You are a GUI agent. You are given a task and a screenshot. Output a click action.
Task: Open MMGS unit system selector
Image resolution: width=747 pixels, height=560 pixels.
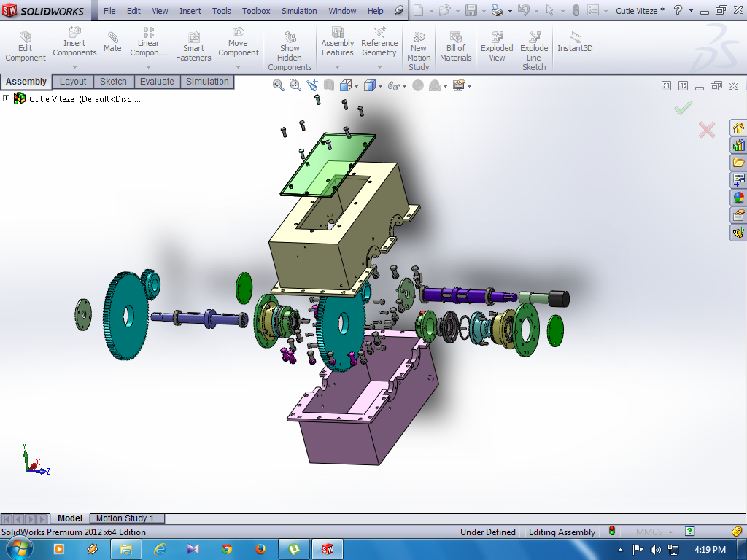pyautogui.click(x=653, y=532)
